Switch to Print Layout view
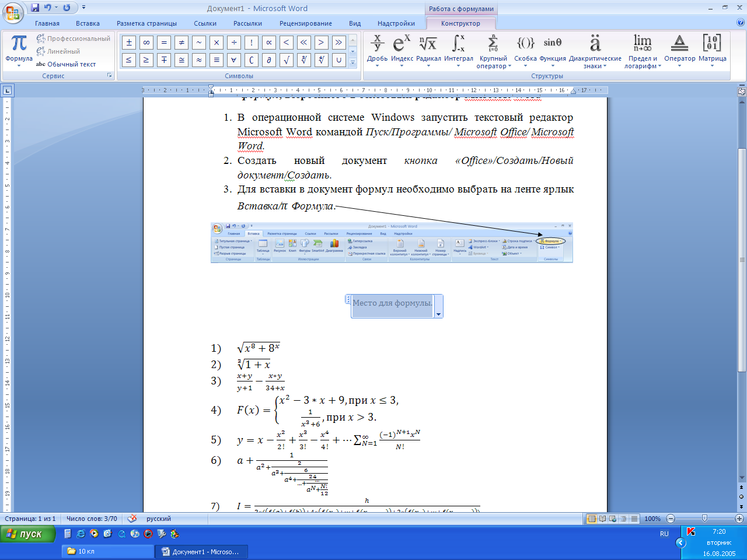The image size is (747, 560). pos(592,519)
